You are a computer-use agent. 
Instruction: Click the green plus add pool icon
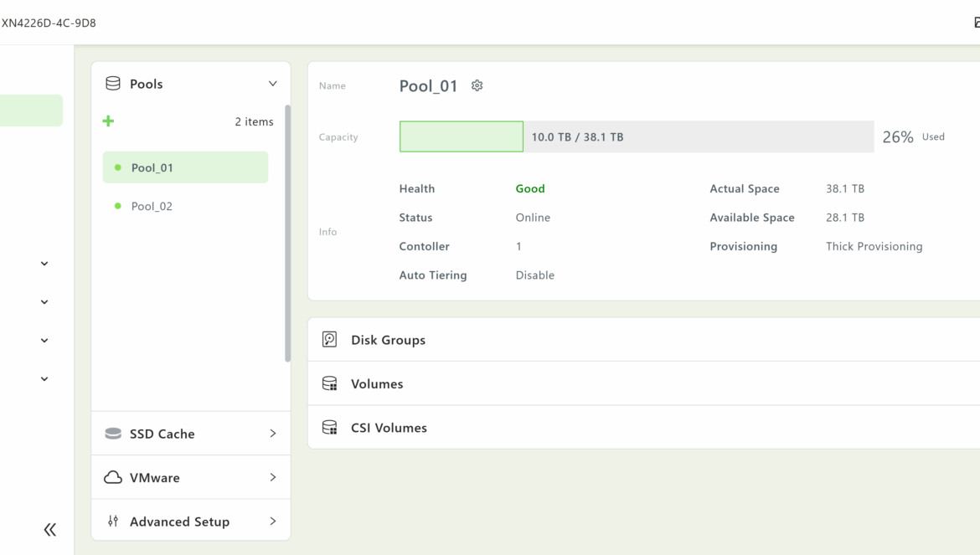pyautogui.click(x=108, y=121)
